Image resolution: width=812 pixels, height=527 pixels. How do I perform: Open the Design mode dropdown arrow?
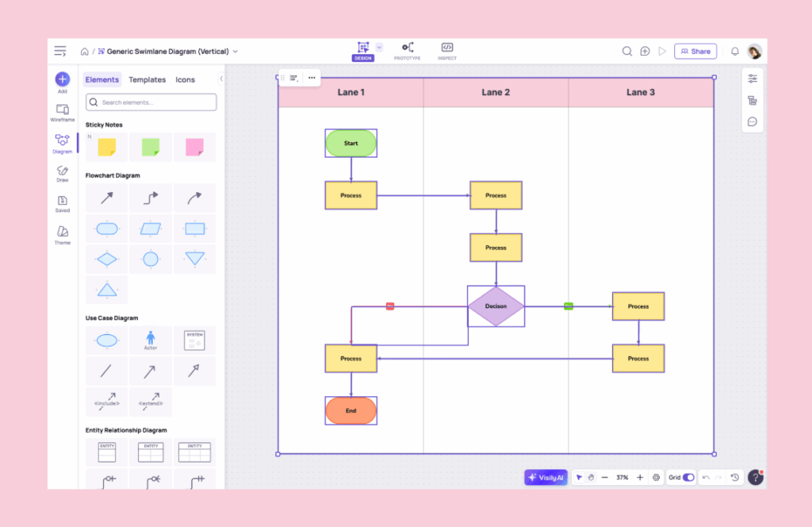click(379, 47)
